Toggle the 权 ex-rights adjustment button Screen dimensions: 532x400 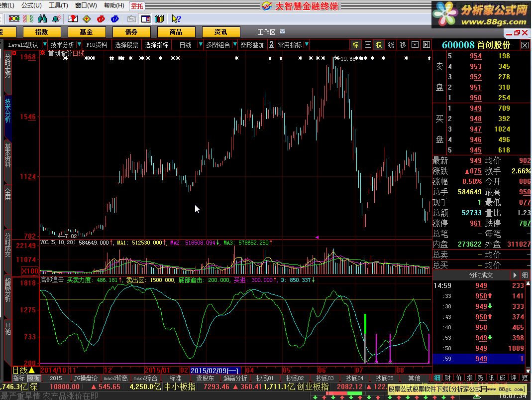point(379,44)
